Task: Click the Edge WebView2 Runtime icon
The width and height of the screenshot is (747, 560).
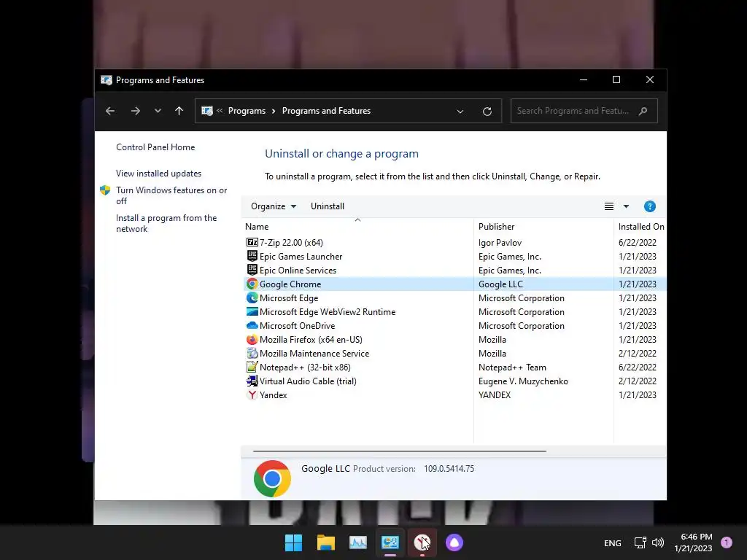Action: point(252,311)
